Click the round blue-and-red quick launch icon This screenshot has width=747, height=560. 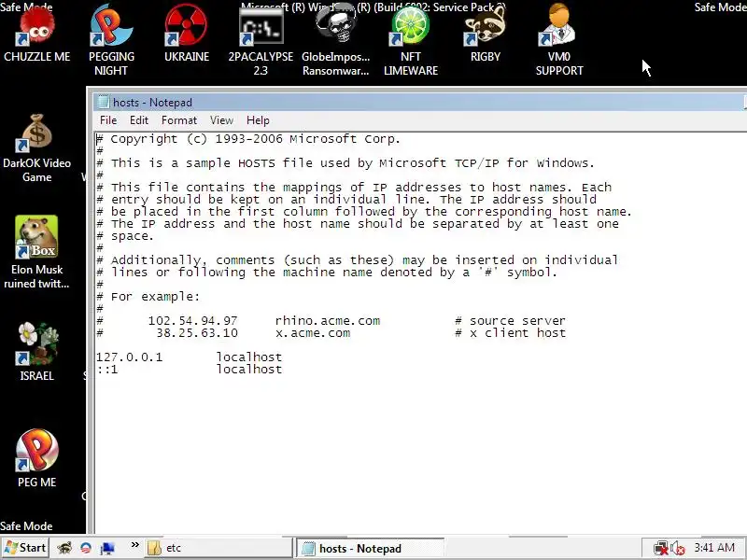pos(86,548)
